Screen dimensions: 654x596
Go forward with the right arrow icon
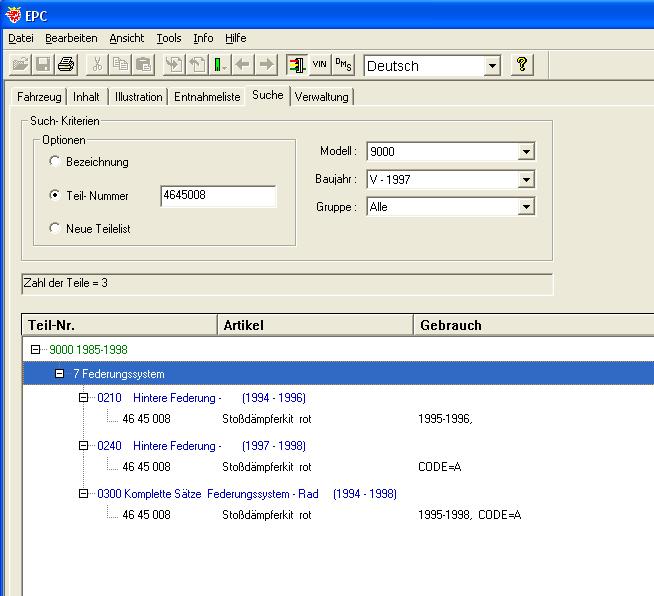click(x=266, y=65)
